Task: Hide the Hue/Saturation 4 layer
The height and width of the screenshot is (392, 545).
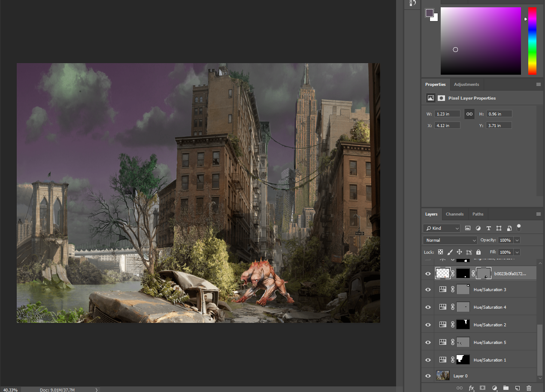Action: pyautogui.click(x=428, y=307)
